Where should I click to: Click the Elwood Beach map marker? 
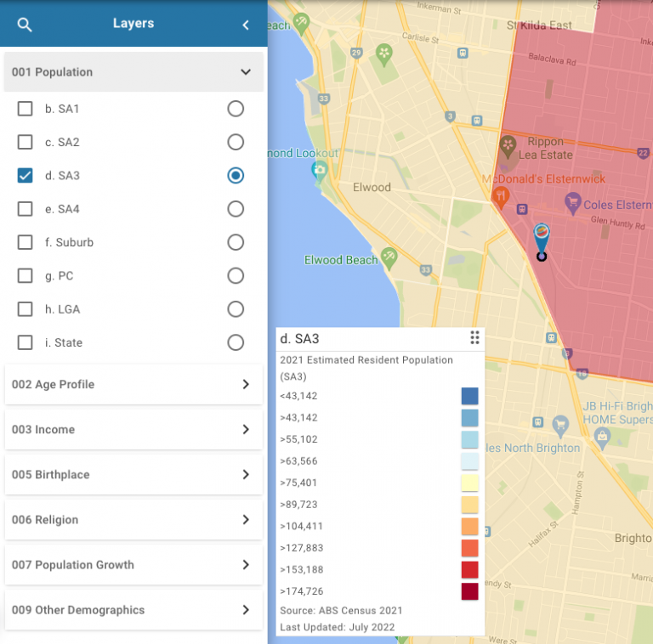pyautogui.click(x=389, y=256)
